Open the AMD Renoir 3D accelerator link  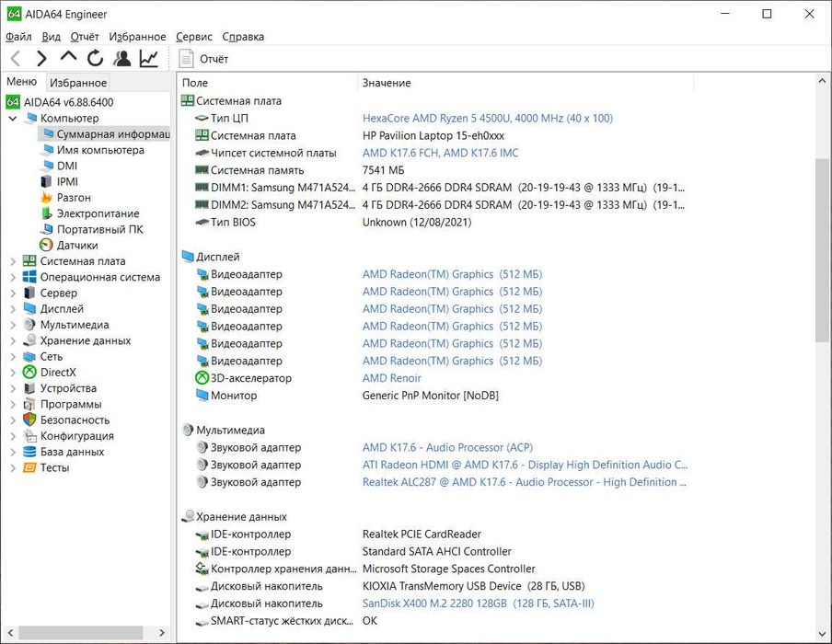391,378
